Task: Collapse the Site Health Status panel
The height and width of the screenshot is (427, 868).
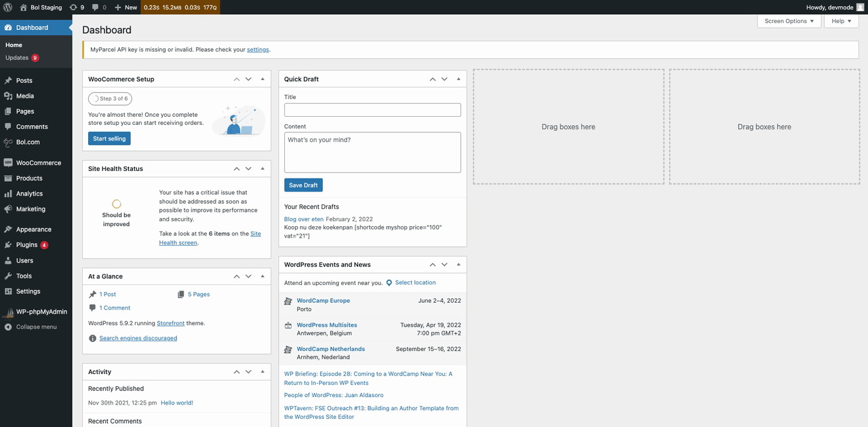Action: point(262,168)
